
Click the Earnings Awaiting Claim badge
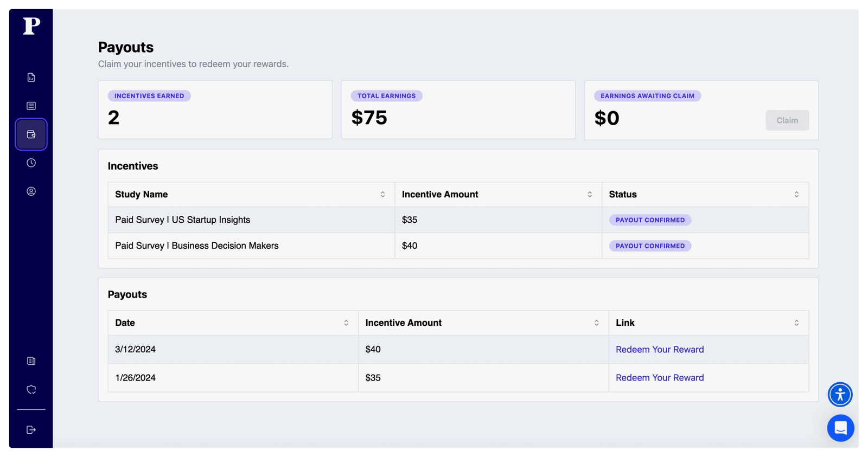click(647, 96)
